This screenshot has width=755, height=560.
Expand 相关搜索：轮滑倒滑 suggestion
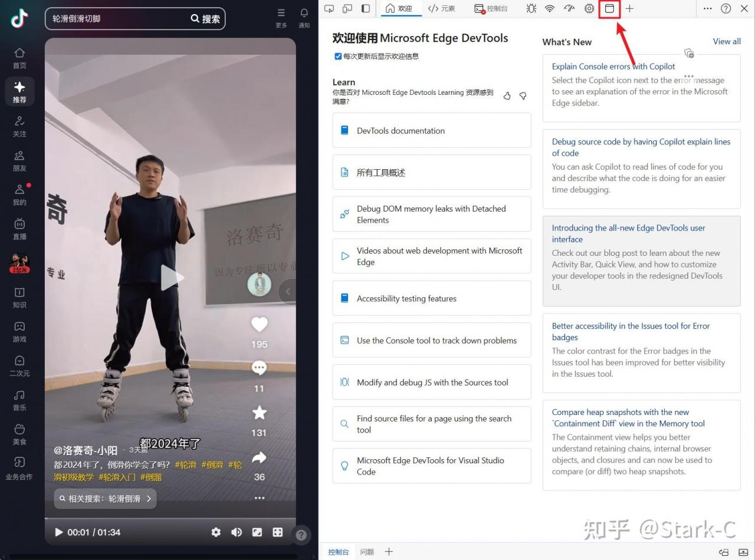point(105,499)
